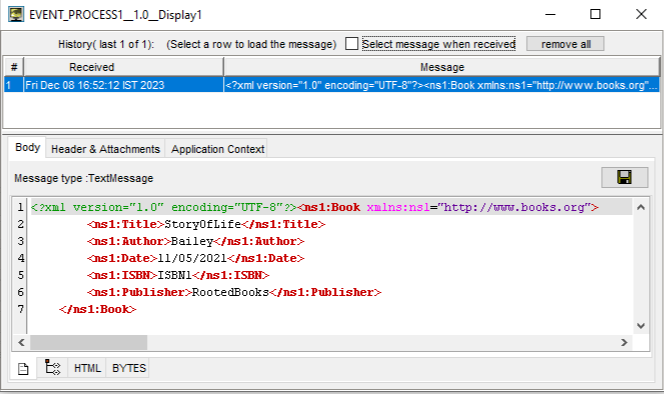The width and height of the screenshot is (664, 394).
Task: Click the scroll down arrow of message body
Action: pos(641,325)
